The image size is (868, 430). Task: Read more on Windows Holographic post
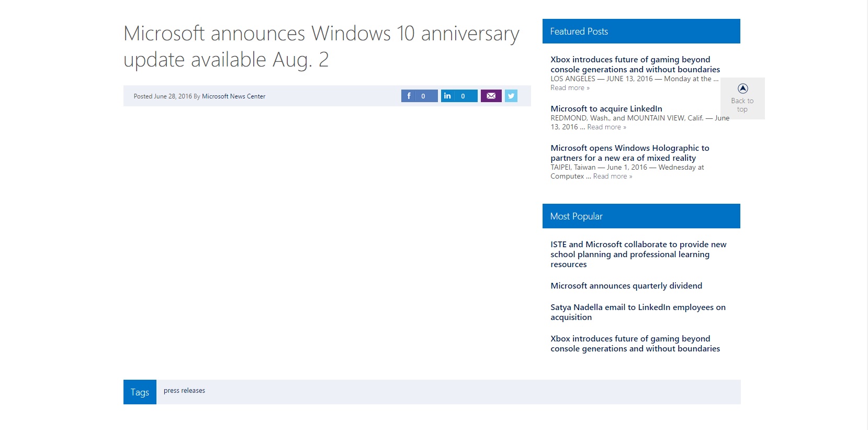[613, 177]
